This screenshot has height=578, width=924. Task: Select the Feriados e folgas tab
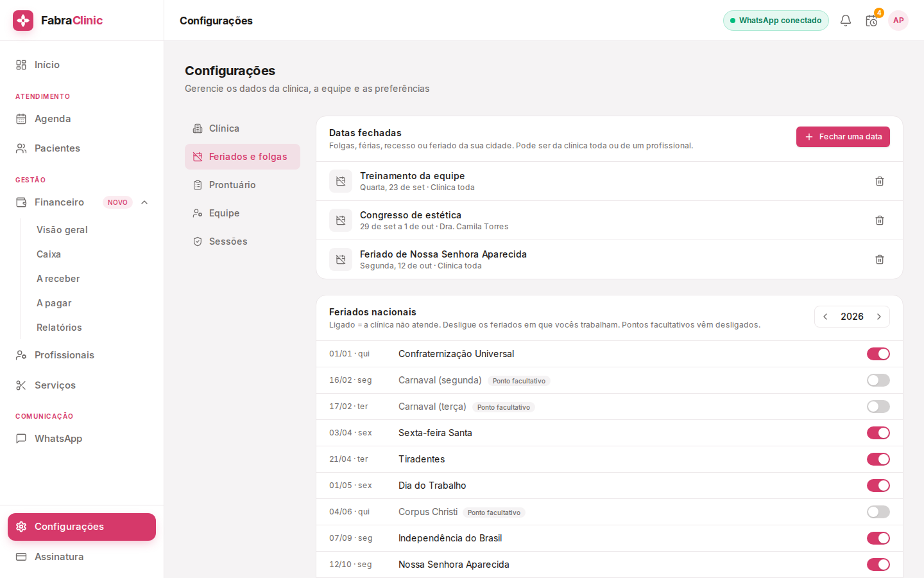[243, 157]
